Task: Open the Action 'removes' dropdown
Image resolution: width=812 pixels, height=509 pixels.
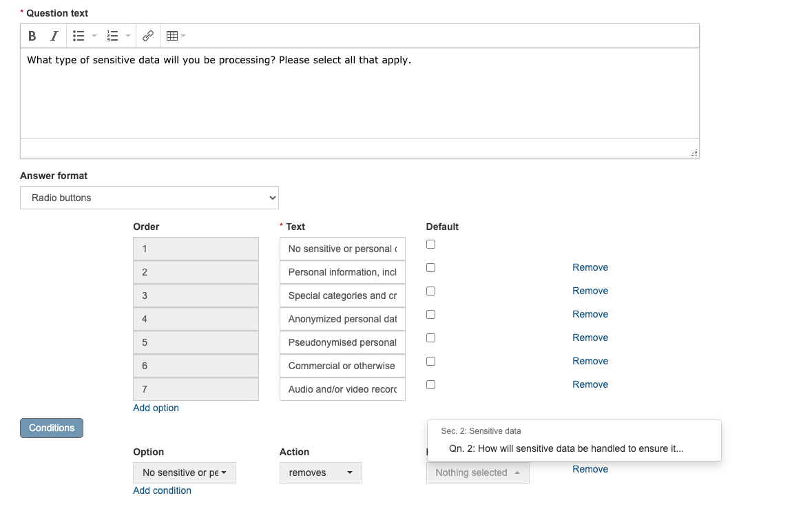Action: point(321,473)
